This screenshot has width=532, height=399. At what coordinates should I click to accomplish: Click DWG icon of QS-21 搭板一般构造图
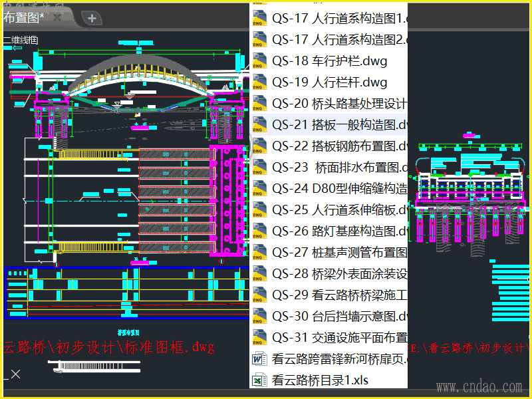[x=259, y=125]
